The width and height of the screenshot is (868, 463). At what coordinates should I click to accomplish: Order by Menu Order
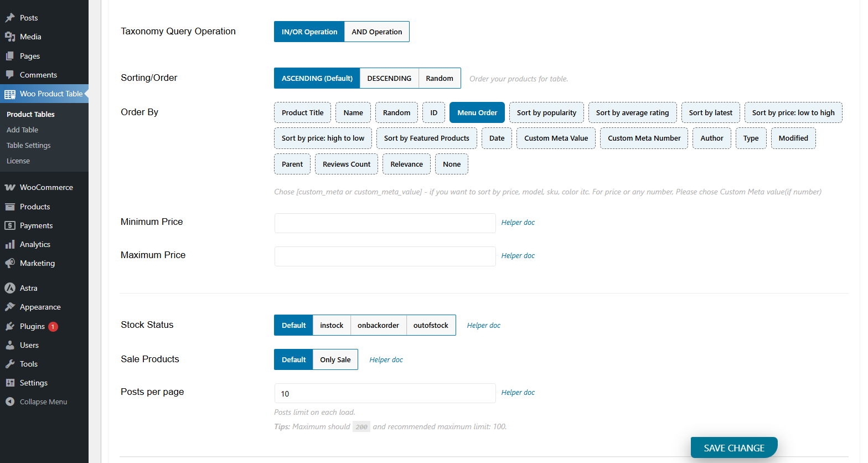[x=477, y=112]
